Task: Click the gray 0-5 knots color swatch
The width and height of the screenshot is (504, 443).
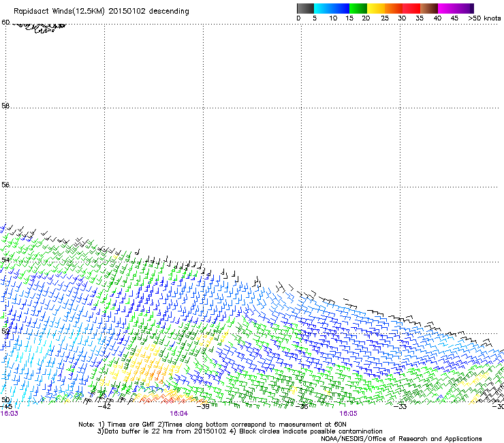Action: (x=305, y=8)
